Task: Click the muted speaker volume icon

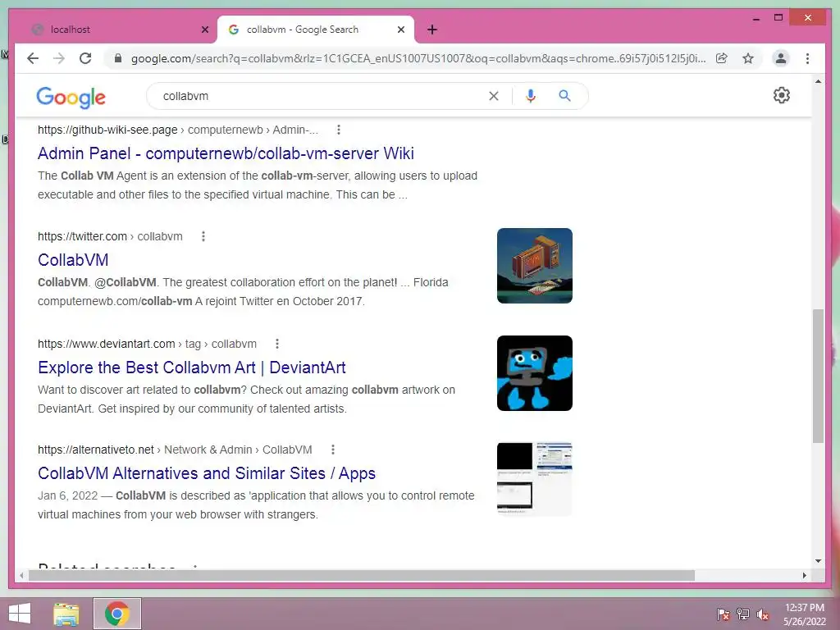Action: pos(762,614)
